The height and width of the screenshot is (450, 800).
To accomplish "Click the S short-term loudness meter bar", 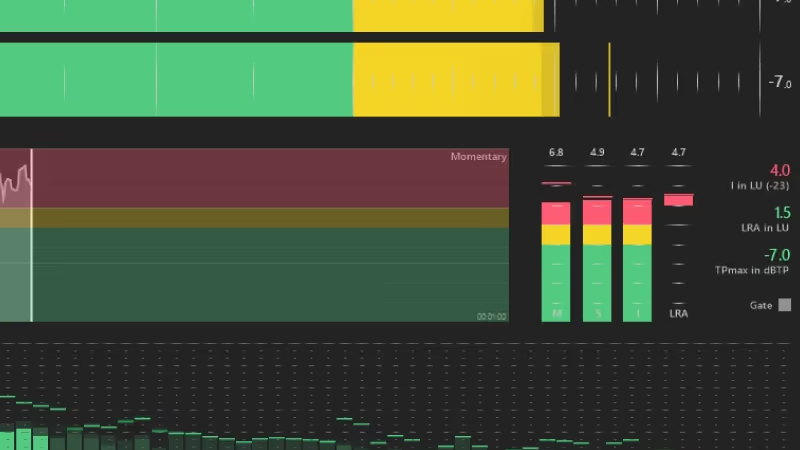I will (597, 260).
